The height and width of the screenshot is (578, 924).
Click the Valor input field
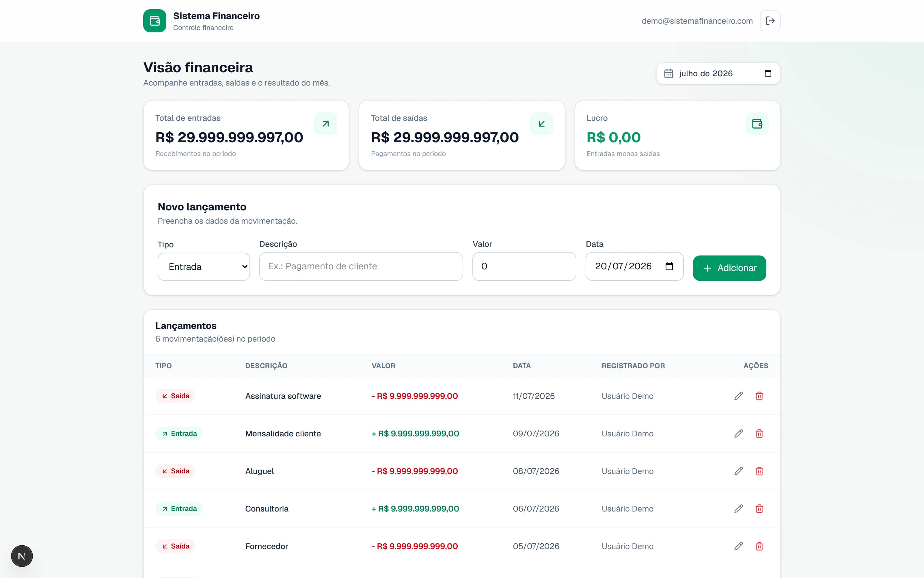(x=524, y=266)
